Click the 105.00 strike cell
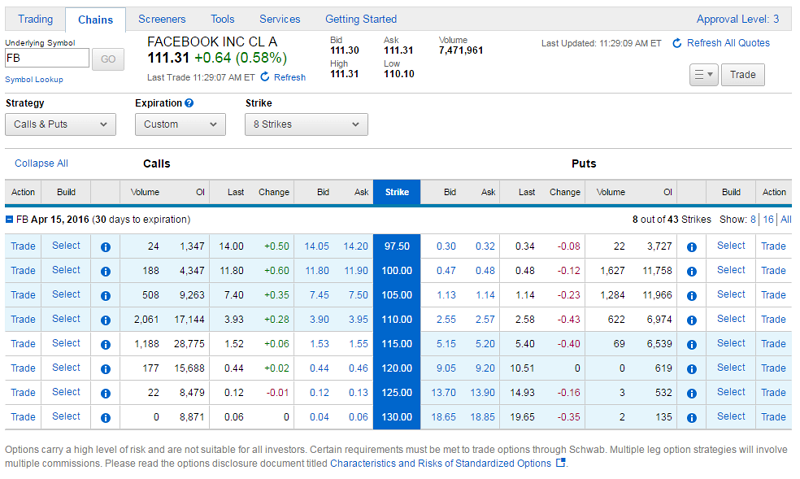 tap(397, 295)
